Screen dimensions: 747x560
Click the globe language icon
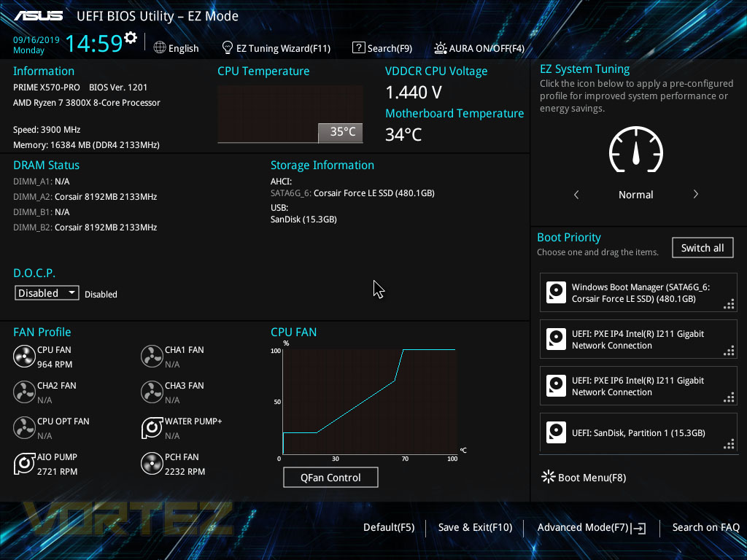[x=160, y=47]
